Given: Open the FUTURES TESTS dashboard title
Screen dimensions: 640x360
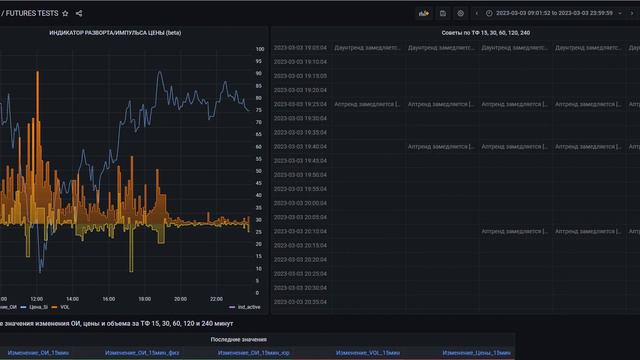Looking at the screenshot, I should [x=32, y=13].
